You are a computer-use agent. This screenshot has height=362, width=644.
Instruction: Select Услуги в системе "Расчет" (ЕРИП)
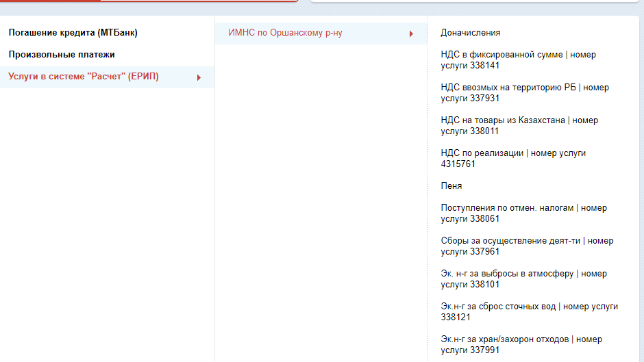(84, 77)
